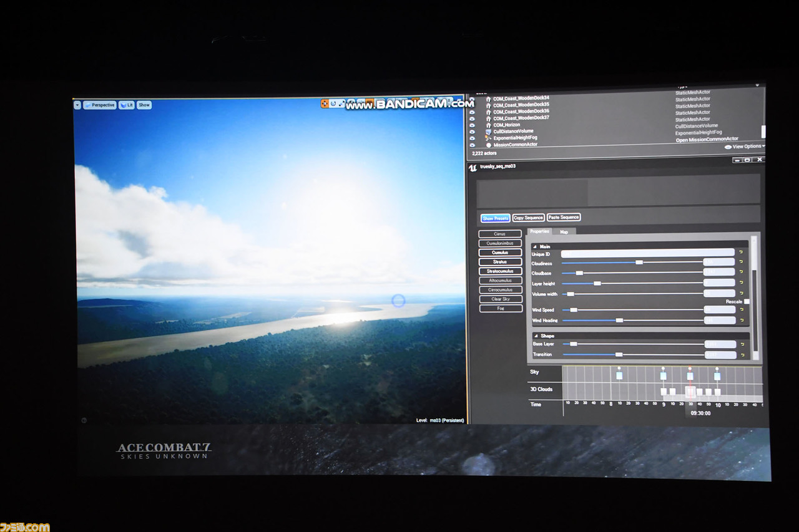Apply the Stratocumulus cloud preset

(500, 271)
